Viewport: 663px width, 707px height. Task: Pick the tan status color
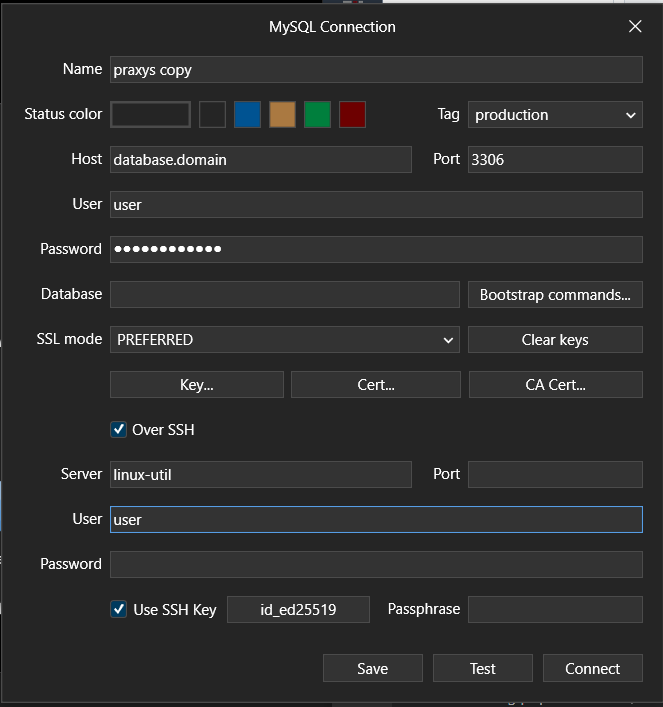point(282,115)
